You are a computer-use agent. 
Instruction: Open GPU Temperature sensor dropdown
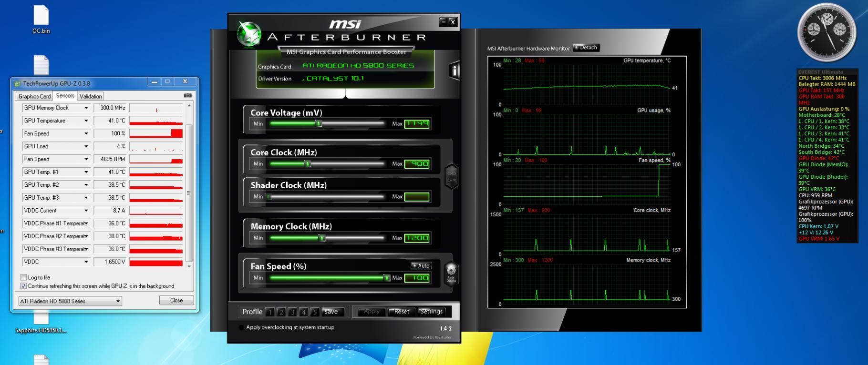[x=86, y=121]
